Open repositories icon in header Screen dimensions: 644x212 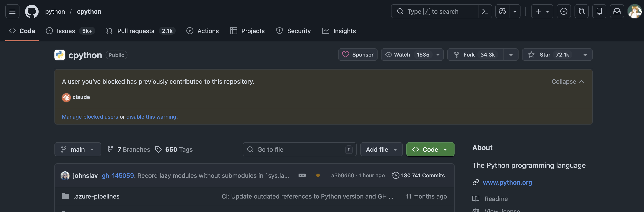pyautogui.click(x=599, y=11)
